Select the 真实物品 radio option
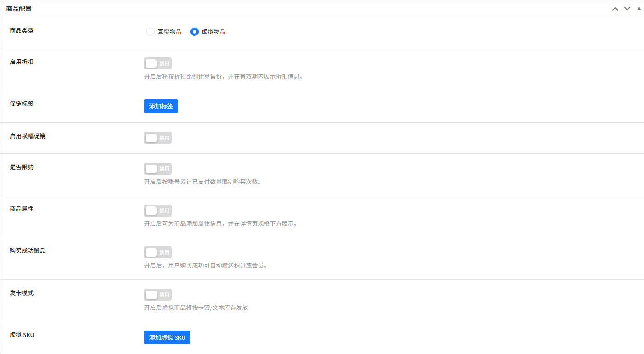This screenshot has height=354, width=644. (150, 32)
